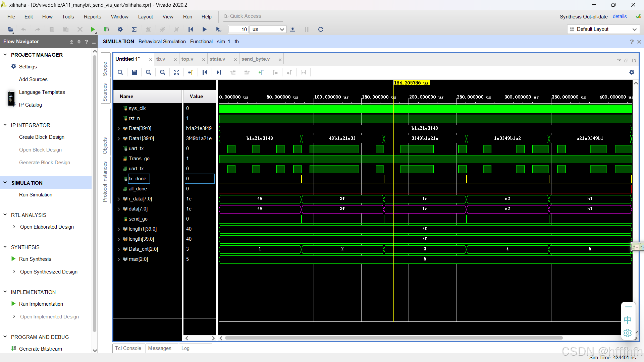Viewport: 644px width, 362px height.
Task: Expand the Data1[39:0] signal bus
Action: tap(119, 138)
